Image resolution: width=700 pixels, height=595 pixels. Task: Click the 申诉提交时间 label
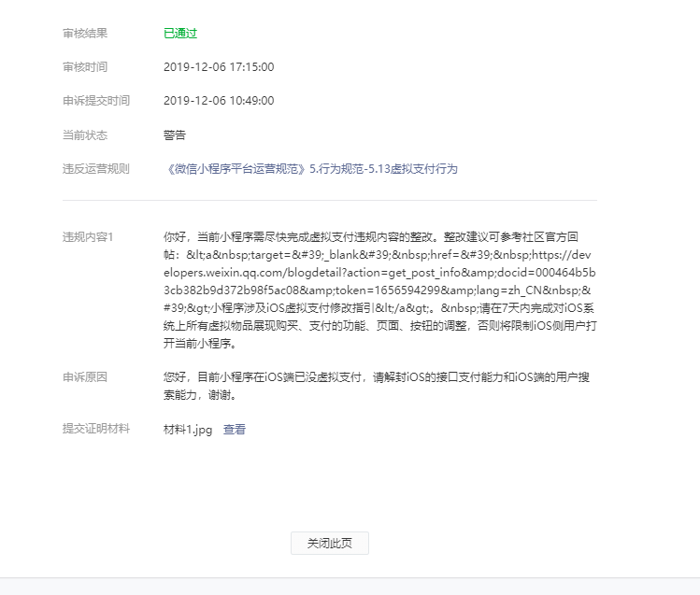coord(96,101)
